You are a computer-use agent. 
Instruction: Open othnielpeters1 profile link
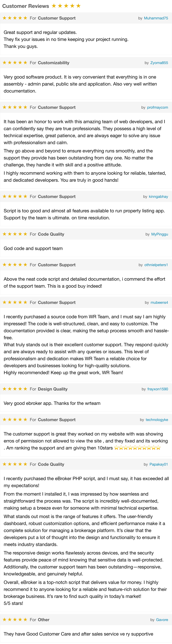tap(156, 265)
